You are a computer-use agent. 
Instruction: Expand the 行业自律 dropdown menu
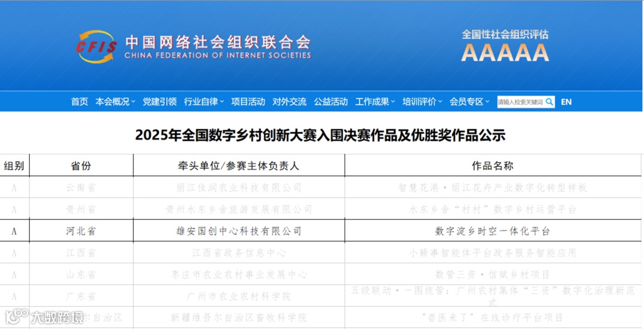[204, 102]
